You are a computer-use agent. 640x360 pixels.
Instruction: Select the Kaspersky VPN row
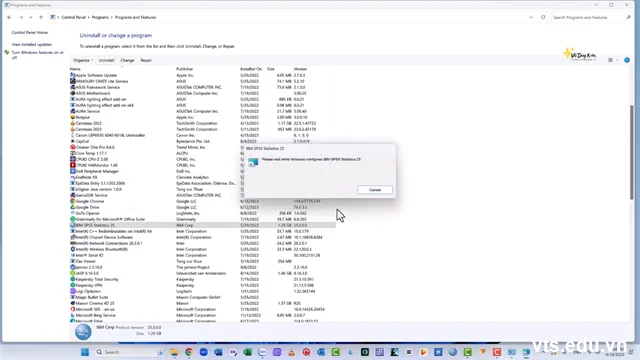coord(202,285)
